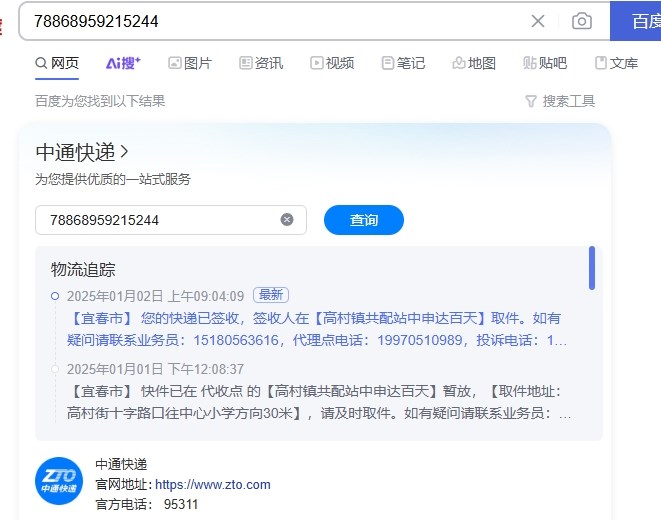Click the 最新 tag badge
Image resolution: width=661 pixels, height=520 pixels.
(x=271, y=295)
